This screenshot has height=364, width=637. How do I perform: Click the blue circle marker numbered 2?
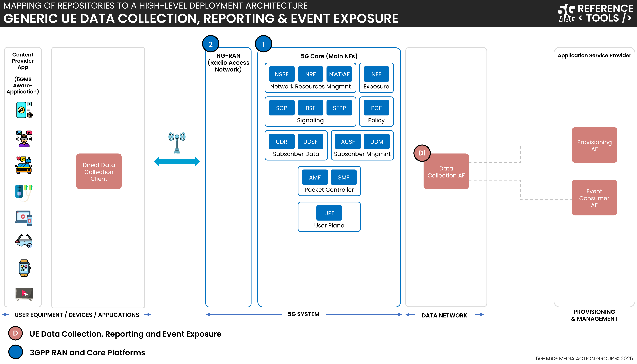(210, 44)
